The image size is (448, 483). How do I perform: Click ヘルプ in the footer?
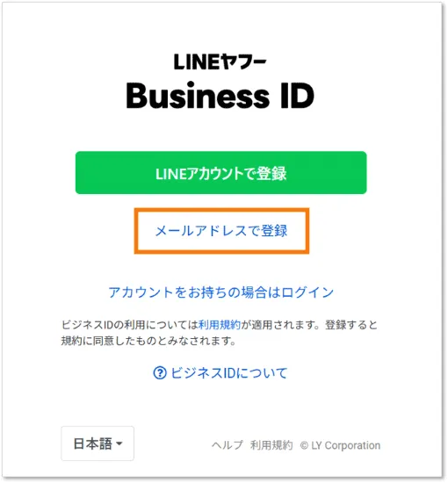pyautogui.click(x=228, y=445)
